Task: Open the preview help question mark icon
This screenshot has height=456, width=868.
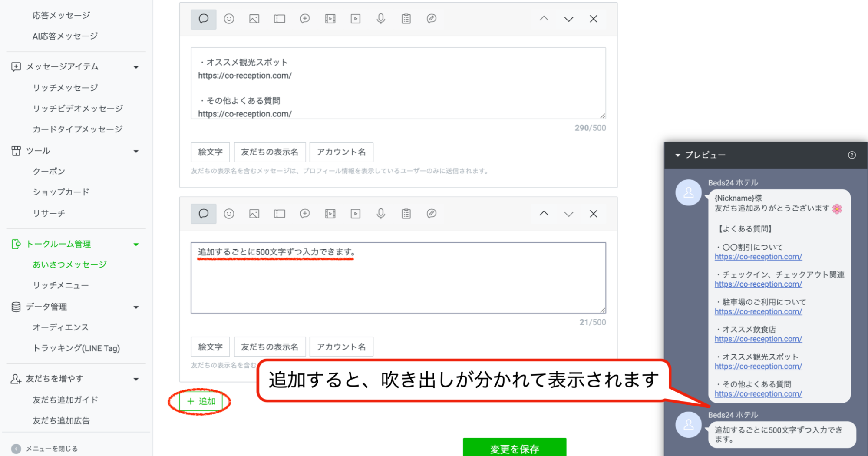Action: click(852, 155)
